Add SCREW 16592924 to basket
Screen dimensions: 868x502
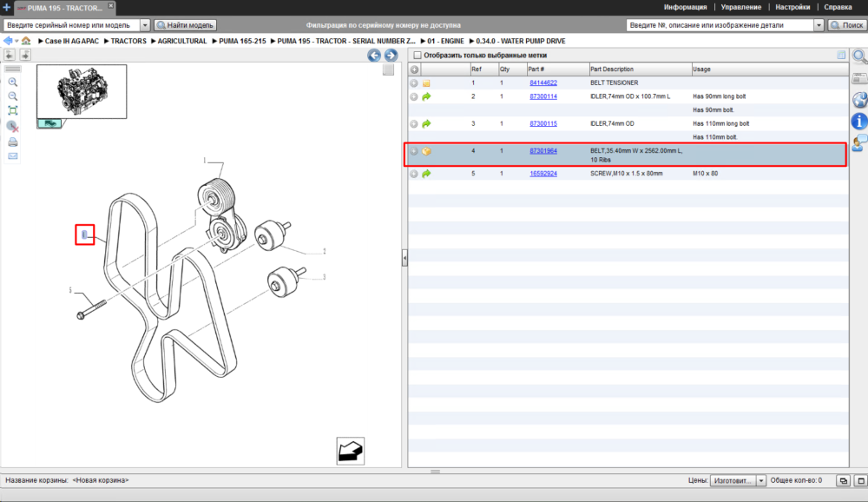(x=413, y=174)
